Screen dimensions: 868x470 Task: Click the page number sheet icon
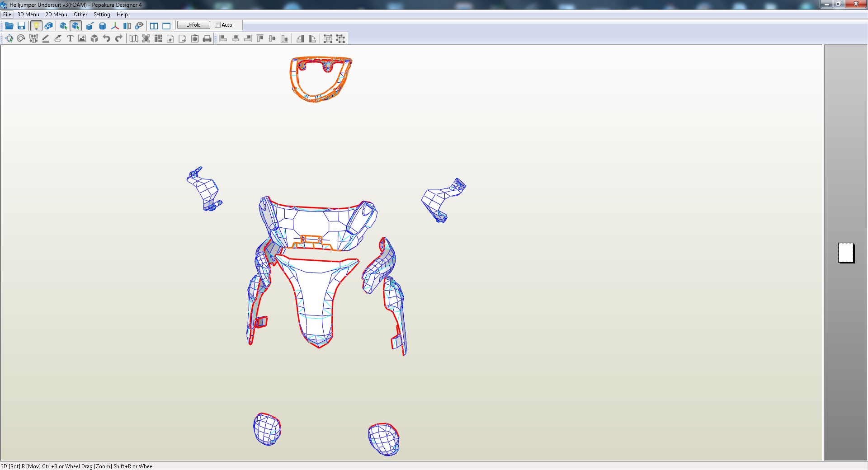170,38
